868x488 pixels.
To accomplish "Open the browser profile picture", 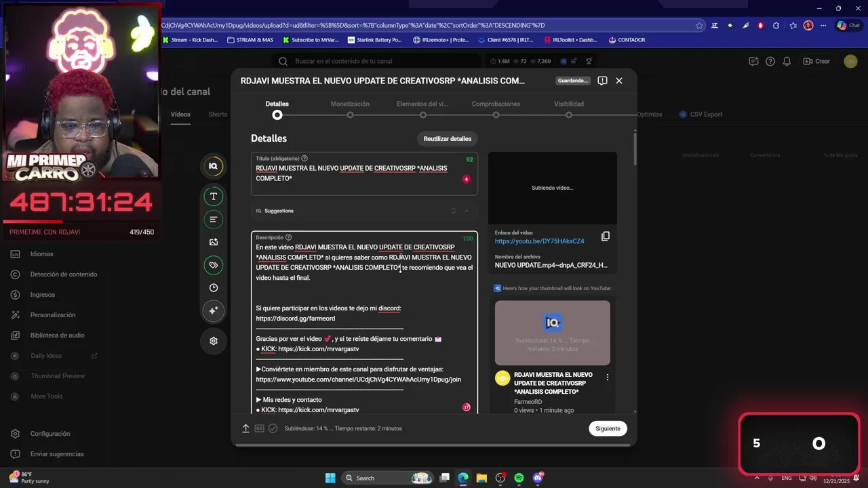I will (x=808, y=26).
